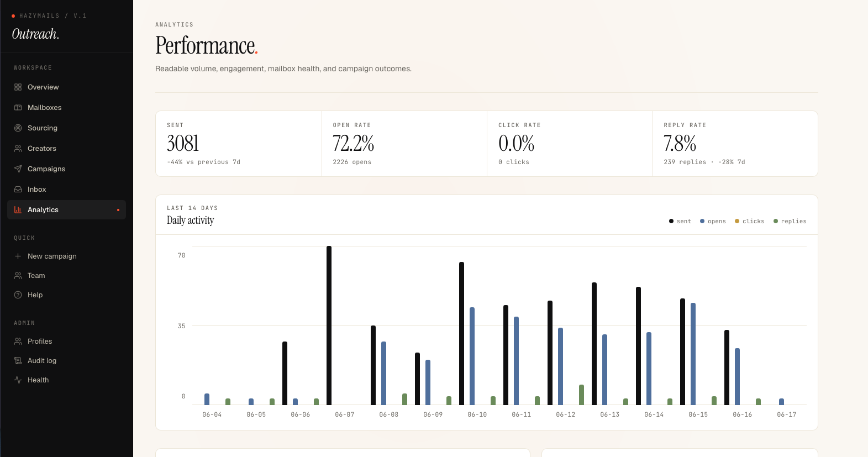
Task: Click the Overview grid icon
Action: (18, 87)
